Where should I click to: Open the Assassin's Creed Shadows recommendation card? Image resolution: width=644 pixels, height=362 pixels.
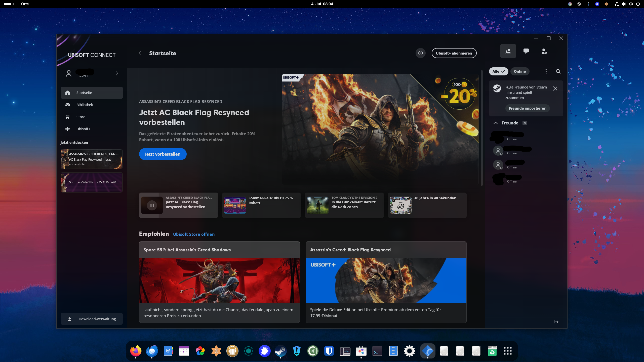pyautogui.click(x=219, y=282)
